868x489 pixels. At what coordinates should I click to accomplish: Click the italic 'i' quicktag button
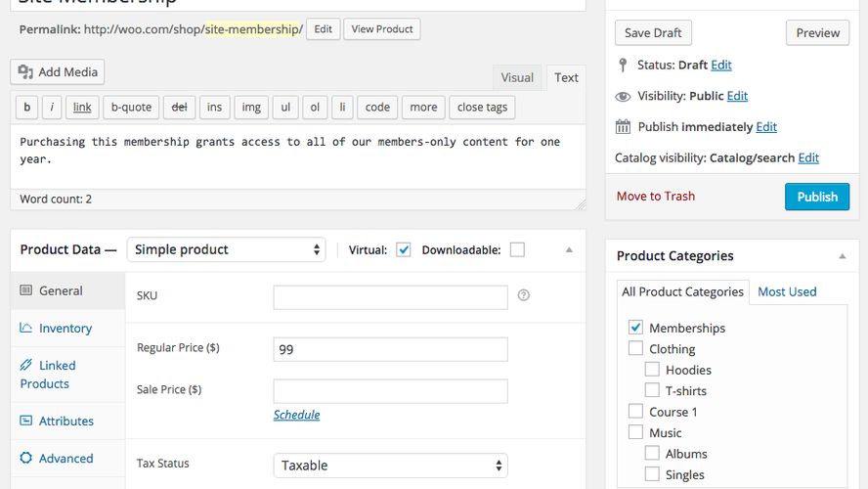tap(52, 108)
